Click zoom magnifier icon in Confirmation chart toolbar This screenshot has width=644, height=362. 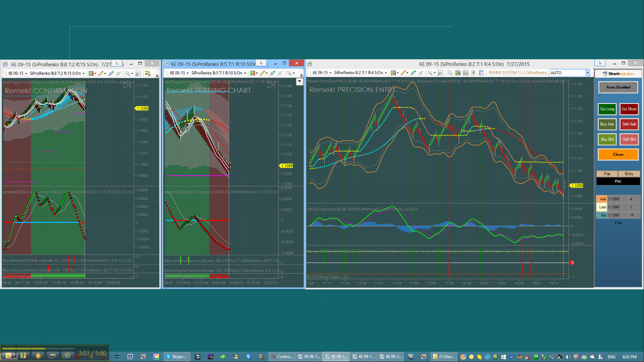pos(138,73)
